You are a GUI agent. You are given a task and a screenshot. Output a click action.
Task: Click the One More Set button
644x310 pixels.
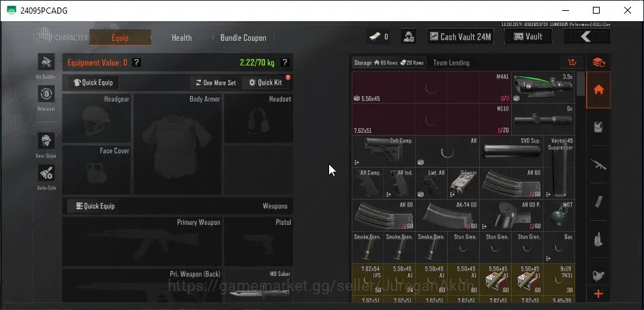pyautogui.click(x=215, y=82)
